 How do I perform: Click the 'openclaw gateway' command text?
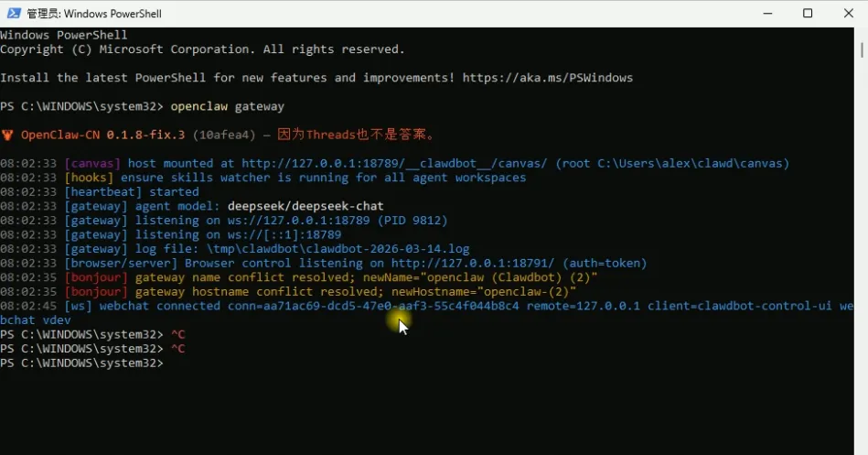coord(227,106)
